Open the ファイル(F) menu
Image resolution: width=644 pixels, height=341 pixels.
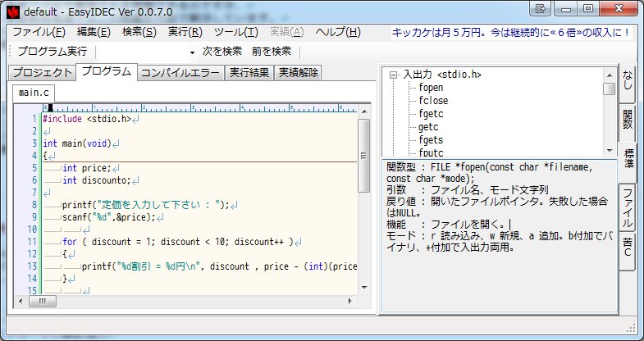pos(39,32)
